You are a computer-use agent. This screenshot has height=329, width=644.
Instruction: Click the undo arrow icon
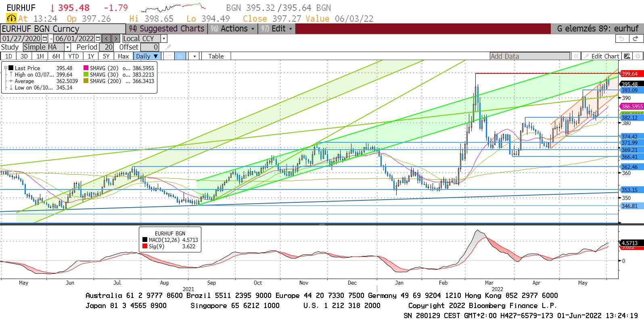pyautogui.click(x=622, y=38)
